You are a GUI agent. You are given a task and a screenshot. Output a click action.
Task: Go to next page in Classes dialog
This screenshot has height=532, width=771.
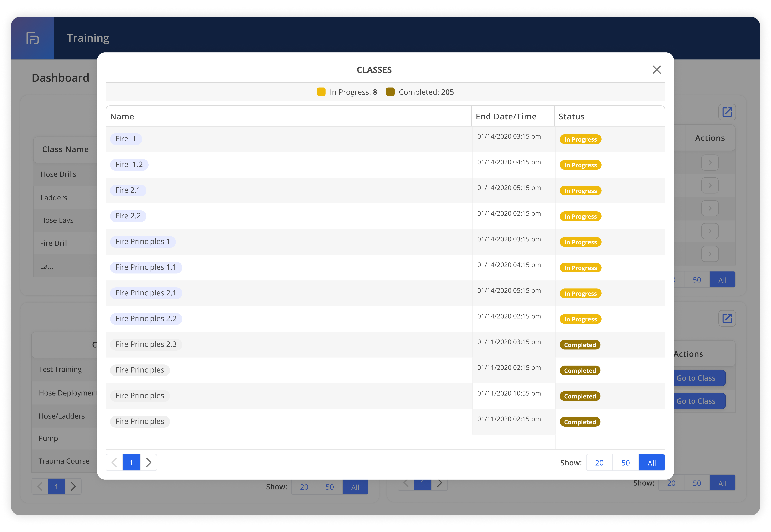(148, 462)
